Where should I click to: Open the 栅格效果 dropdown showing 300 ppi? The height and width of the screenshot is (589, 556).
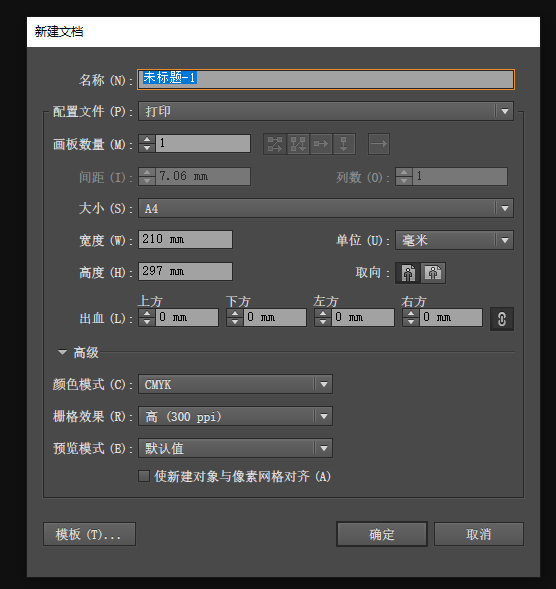[235, 416]
